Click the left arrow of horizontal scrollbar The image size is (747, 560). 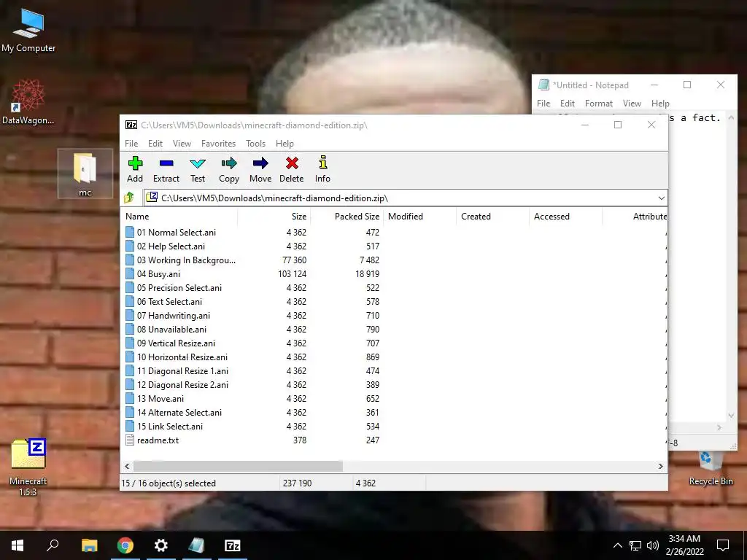127,466
